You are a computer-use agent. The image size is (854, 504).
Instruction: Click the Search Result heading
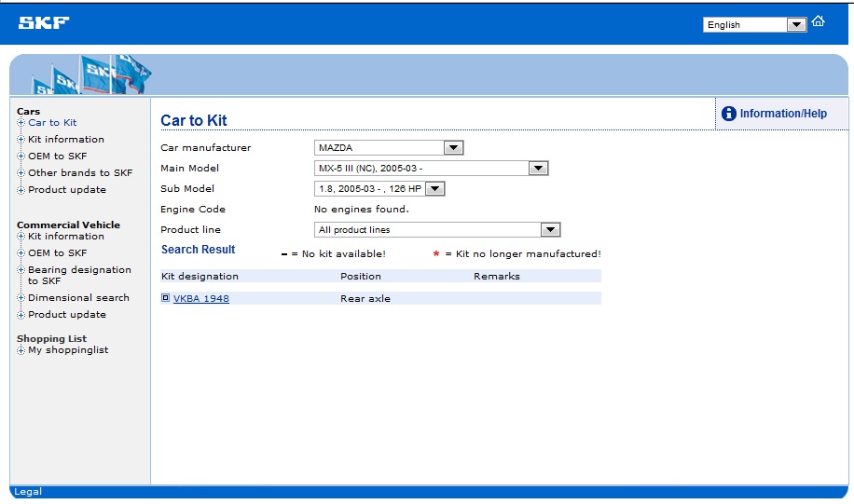click(199, 250)
